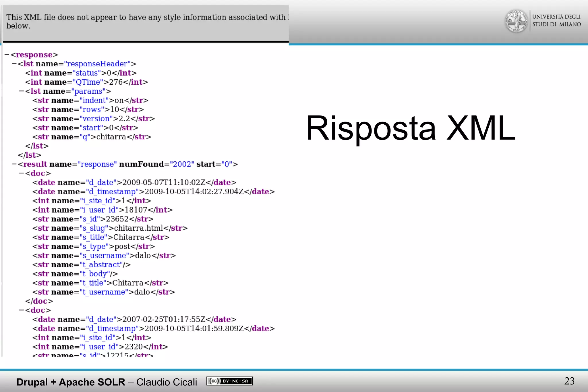
Task: Click the status int line
Action: pyautogui.click(x=81, y=73)
